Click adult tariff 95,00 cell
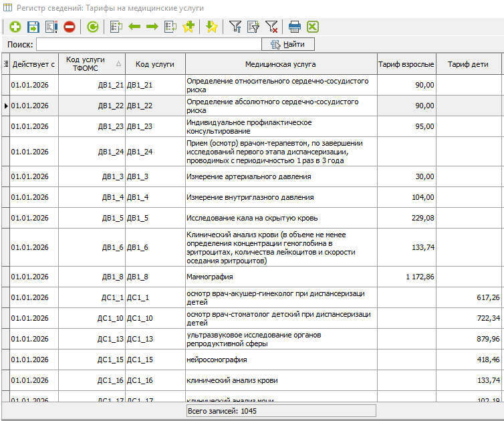Viewport: 504px width, 421px height. 406,126
